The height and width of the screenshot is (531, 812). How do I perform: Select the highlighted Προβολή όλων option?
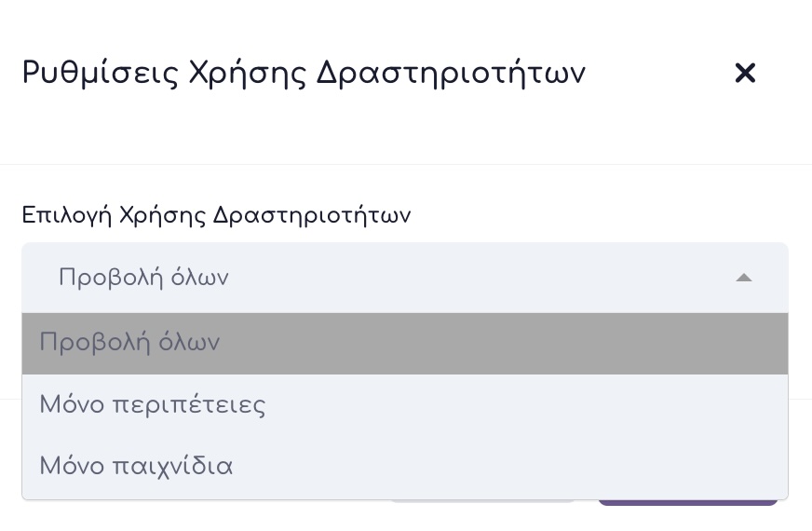tap(404, 343)
